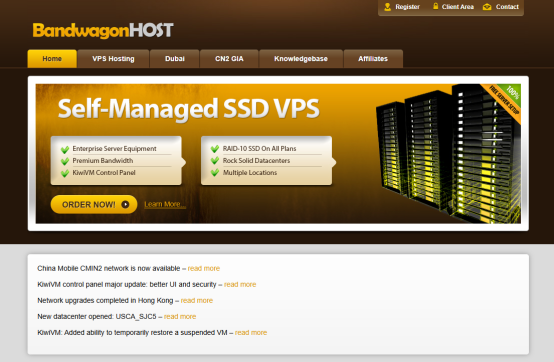554x362 pixels.
Task: Read more about KiwiVM control panel update
Action: pos(240,285)
